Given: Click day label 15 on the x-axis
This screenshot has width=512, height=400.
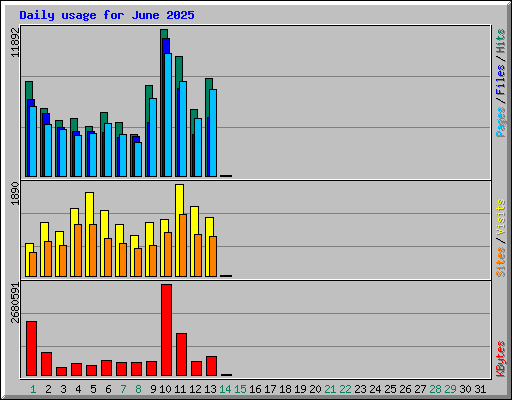Looking at the screenshot, I should (x=240, y=389).
